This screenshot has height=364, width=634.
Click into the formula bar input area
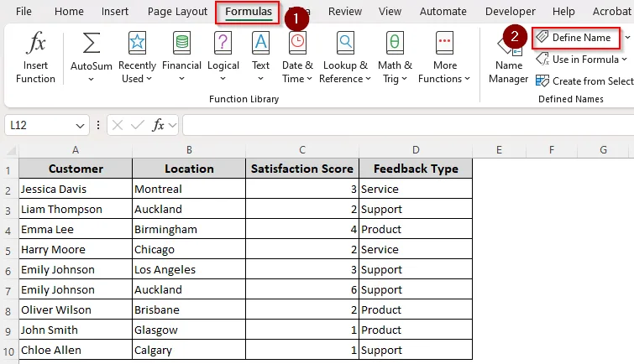(408, 125)
